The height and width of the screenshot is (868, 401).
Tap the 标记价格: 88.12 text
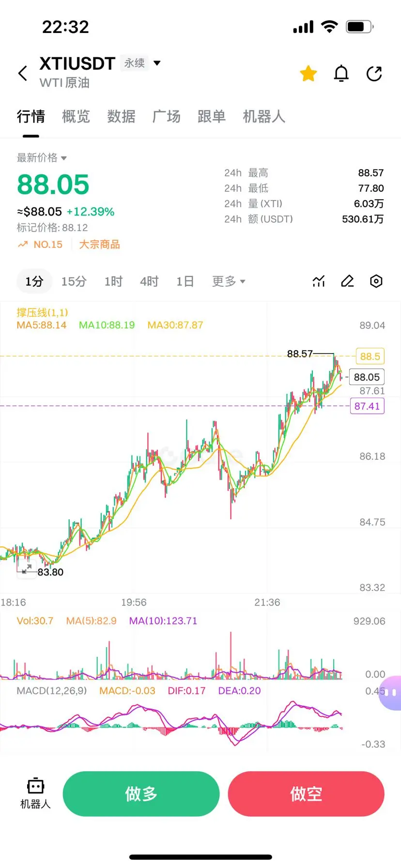[x=52, y=228]
